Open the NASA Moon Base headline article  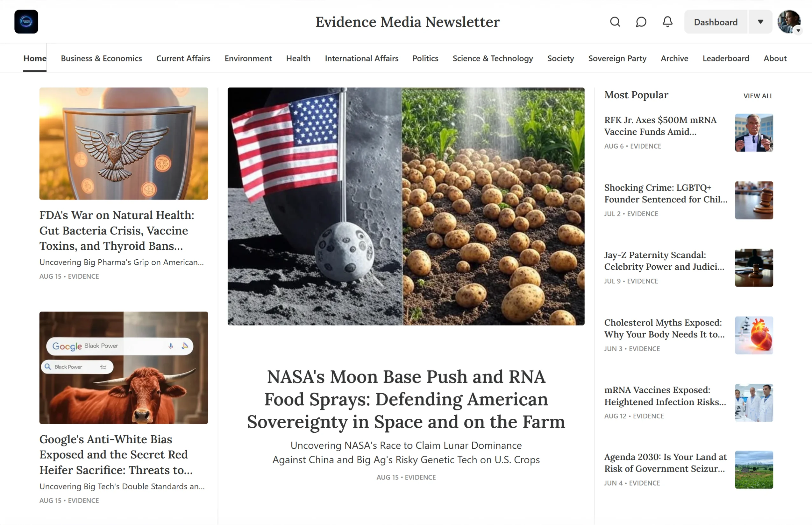(x=406, y=400)
